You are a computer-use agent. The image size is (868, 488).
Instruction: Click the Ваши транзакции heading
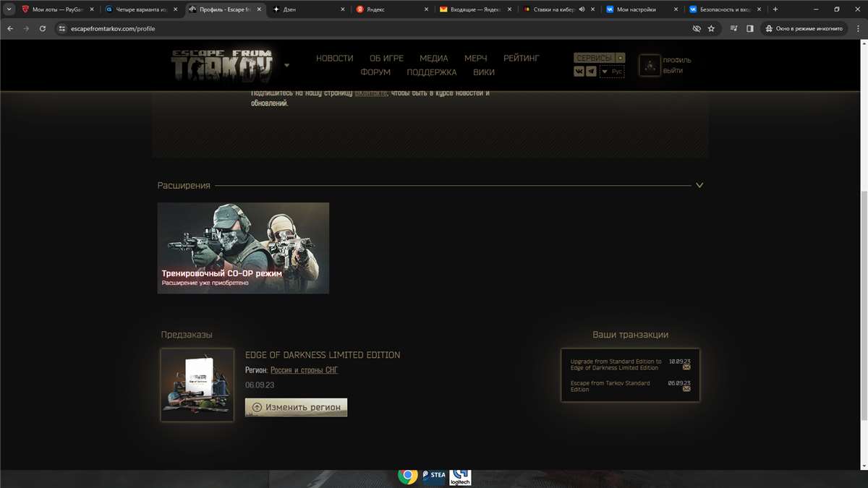pos(630,335)
